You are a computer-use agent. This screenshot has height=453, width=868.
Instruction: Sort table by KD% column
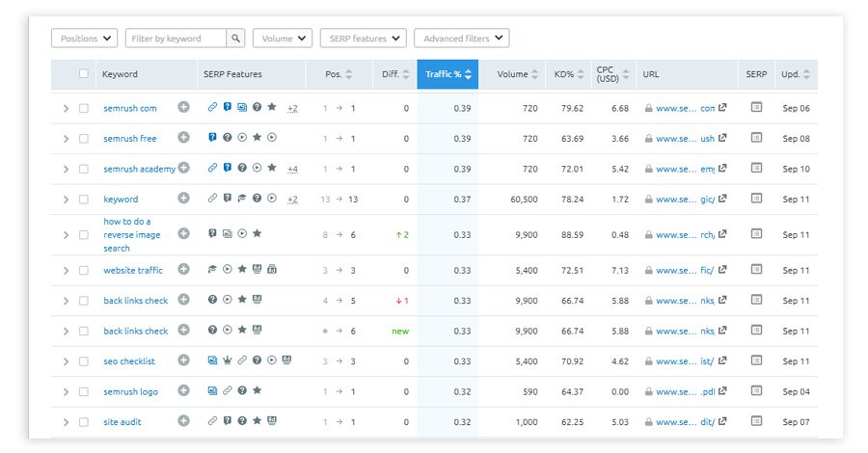(x=568, y=74)
